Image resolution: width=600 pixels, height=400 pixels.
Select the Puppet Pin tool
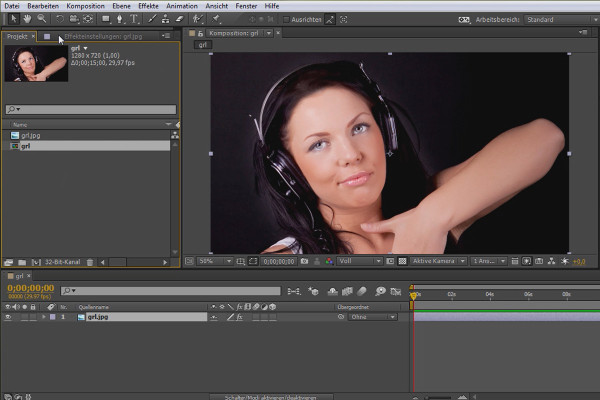click(x=216, y=19)
